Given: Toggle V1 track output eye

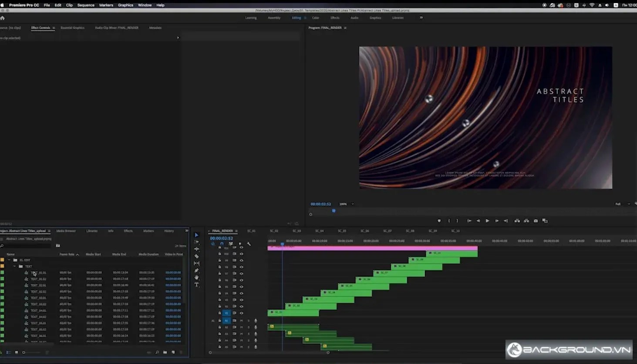Looking at the screenshot, I should pos(241,313).
